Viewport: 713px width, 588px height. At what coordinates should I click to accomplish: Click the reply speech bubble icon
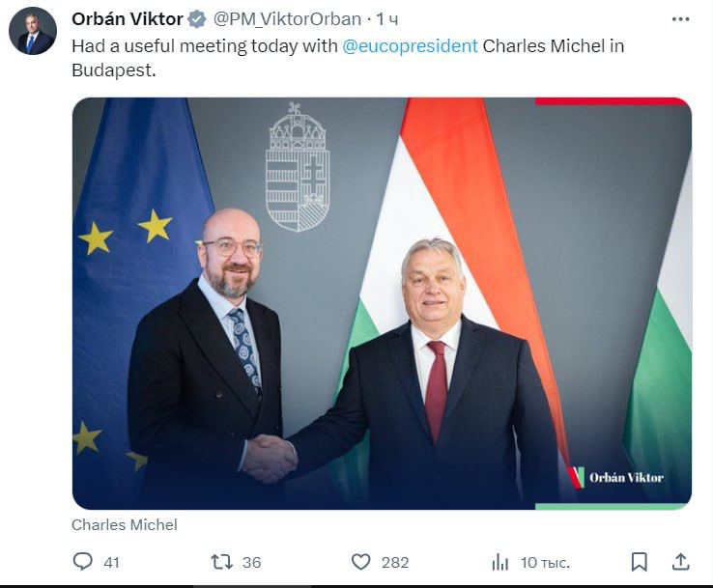tap(84, 561)
